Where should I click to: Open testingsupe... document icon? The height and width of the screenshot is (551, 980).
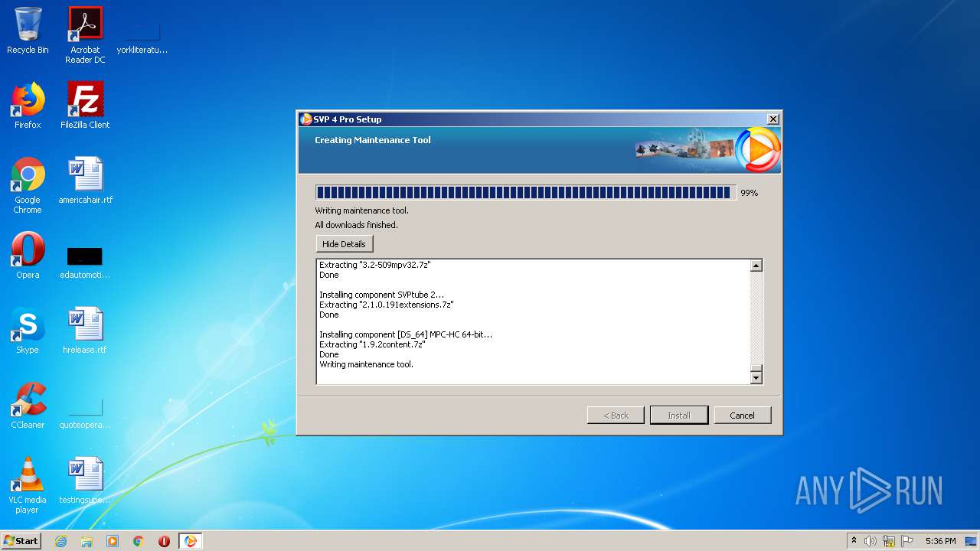pos(85,481)
